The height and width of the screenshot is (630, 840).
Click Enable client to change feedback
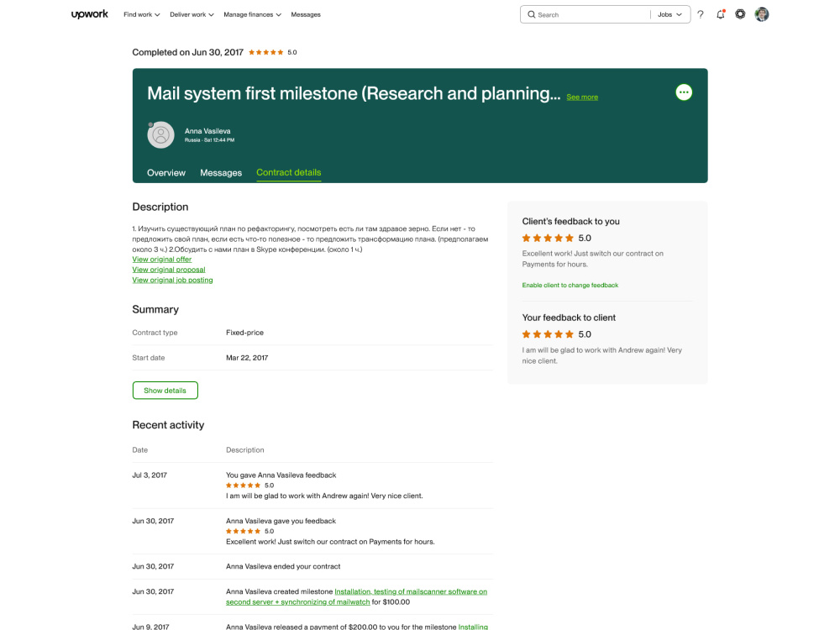570,285
